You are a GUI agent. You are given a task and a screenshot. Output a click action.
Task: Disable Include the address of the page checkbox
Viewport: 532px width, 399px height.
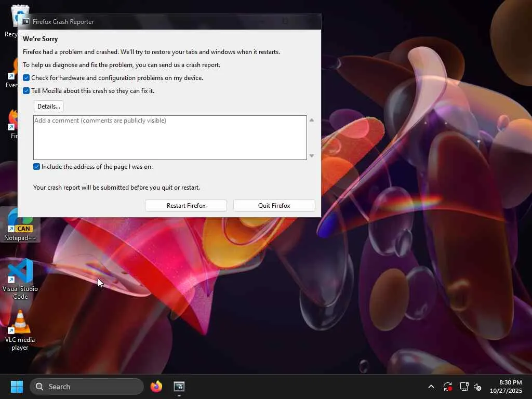[36, 167]
